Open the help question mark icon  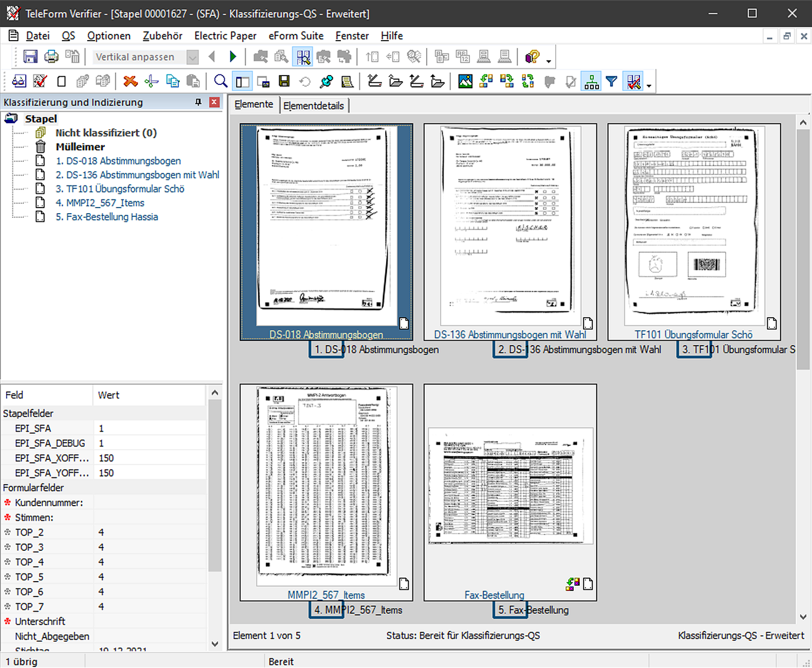[x=532, y=57]
